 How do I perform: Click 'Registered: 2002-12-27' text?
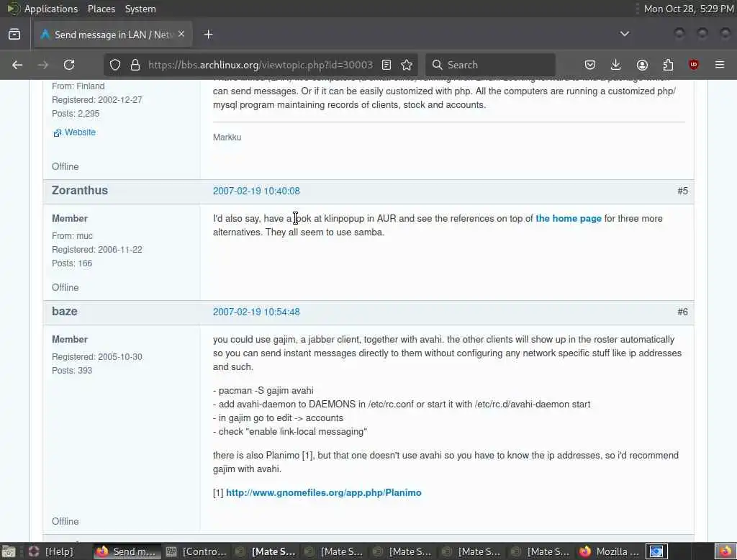(97, 100)
